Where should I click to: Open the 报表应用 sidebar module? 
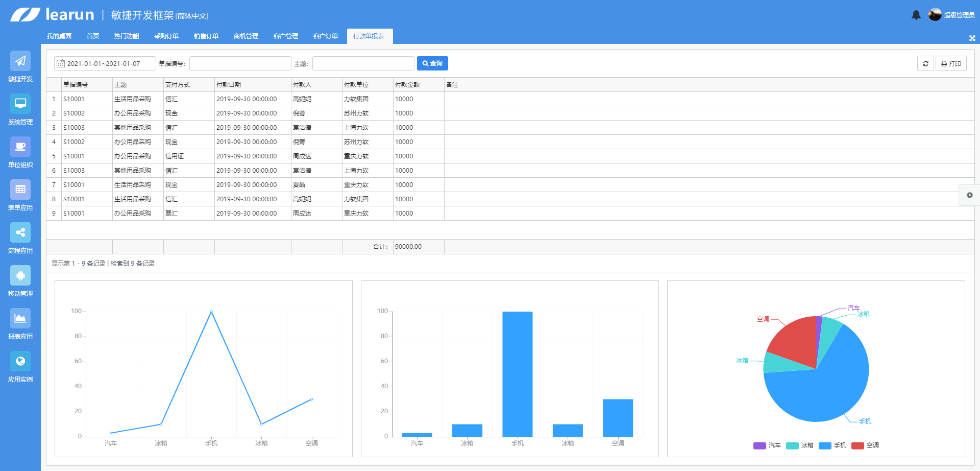pos(20,324)
